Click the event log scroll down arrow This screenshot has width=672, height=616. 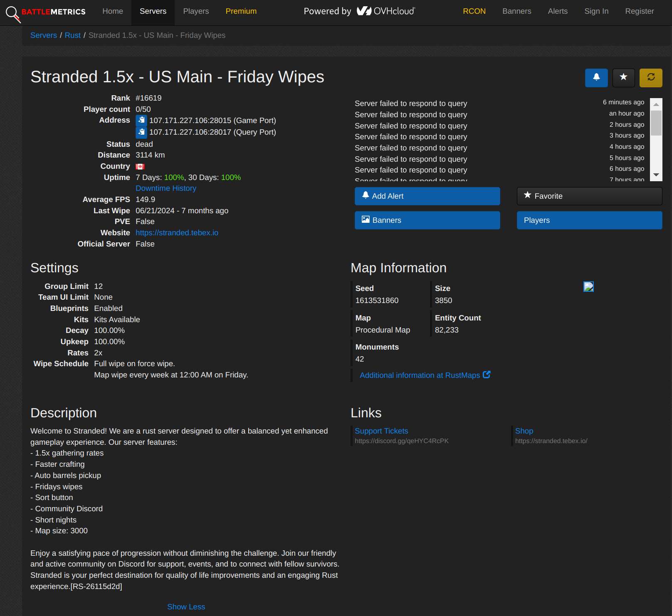[x=656, y=175]
